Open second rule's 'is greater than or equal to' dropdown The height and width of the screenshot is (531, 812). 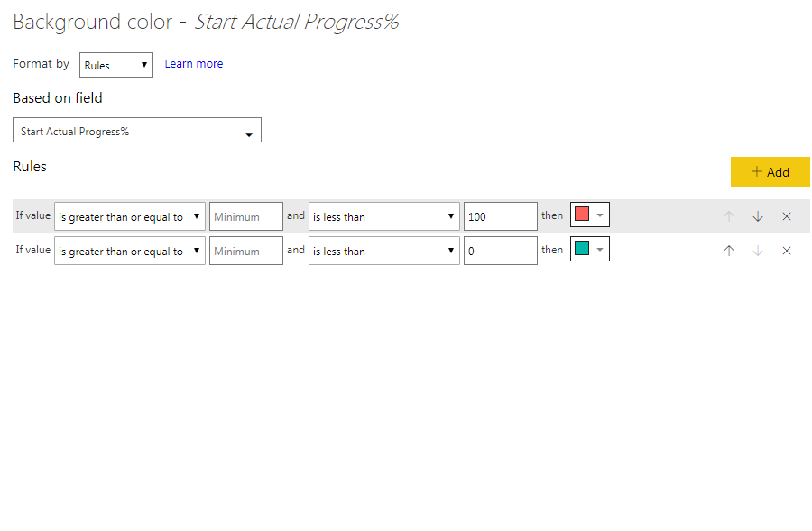[x=129, y=251]
